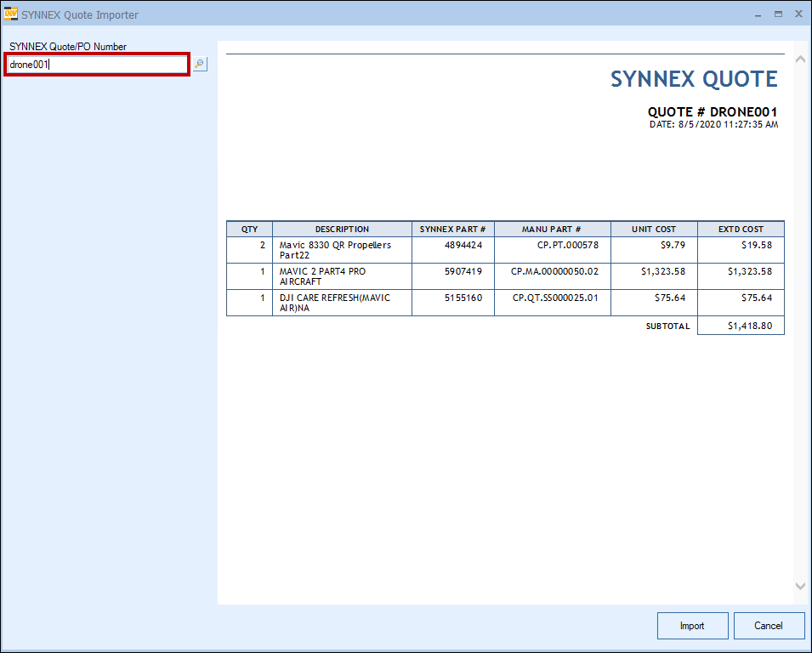The image size is (812, 653).
Task: Click extended cost $19.58
Action: click(757, 245)
